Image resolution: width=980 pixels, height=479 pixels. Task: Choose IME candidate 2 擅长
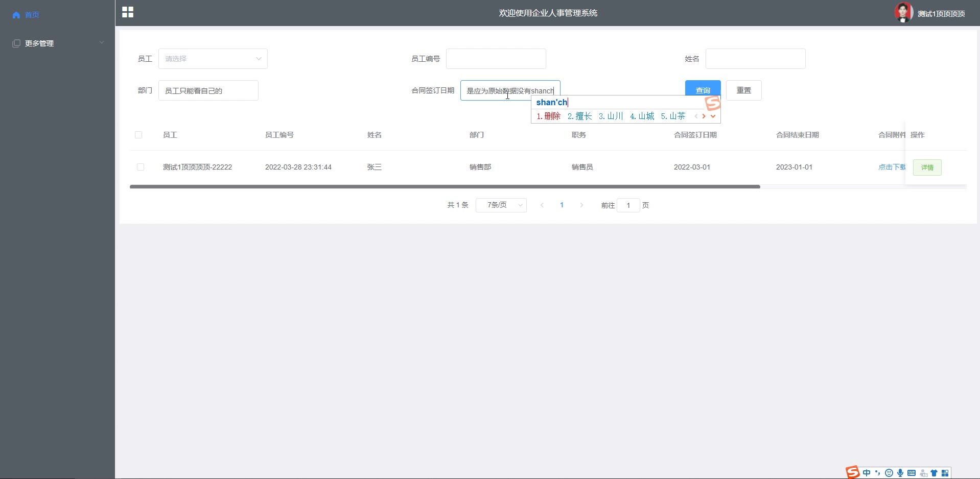[580, 116]
